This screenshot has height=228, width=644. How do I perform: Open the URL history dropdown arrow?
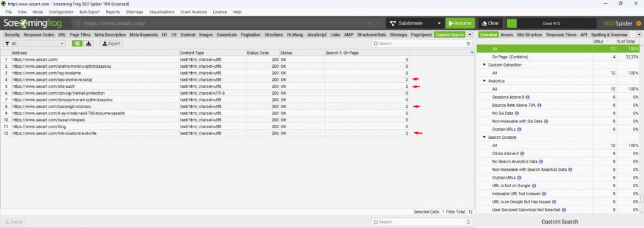pyautogui.click(x=378, y=23)
